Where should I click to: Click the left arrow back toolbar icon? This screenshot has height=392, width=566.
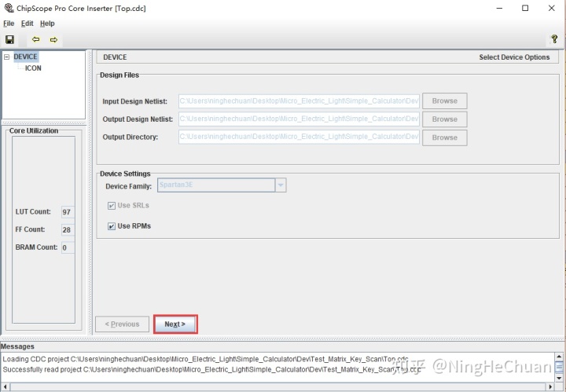click(x=35, y=39)
